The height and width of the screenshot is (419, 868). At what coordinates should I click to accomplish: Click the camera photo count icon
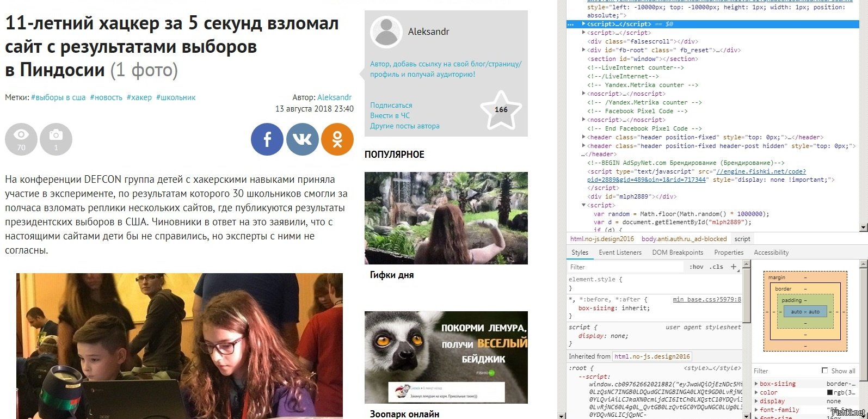pos(56,139)
